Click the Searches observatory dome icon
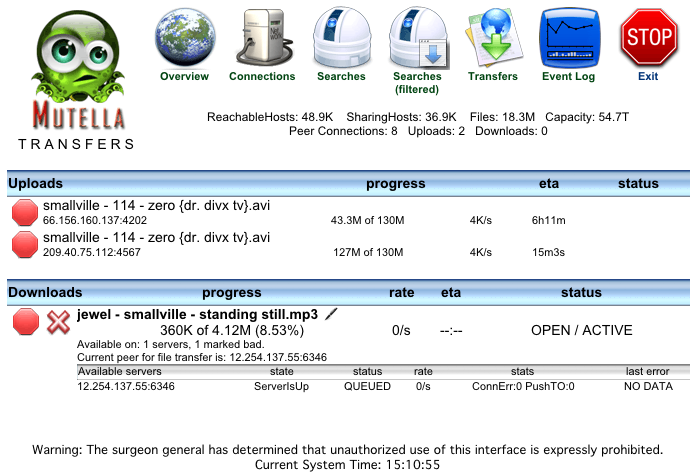The height and width of the screenshot is (476, 698). pos(341,36)
